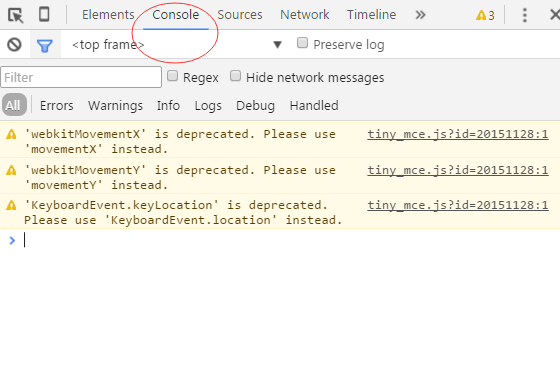Filter console by Logs
Screen dimensions: 560x385
pyautogui.click(x=208, y=106)
